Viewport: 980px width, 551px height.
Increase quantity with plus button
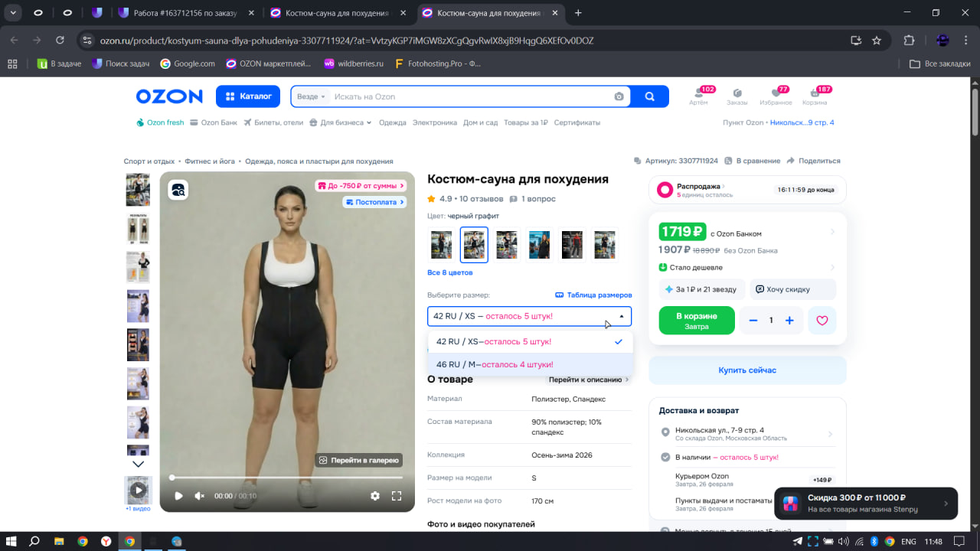(x=789, y=321)
